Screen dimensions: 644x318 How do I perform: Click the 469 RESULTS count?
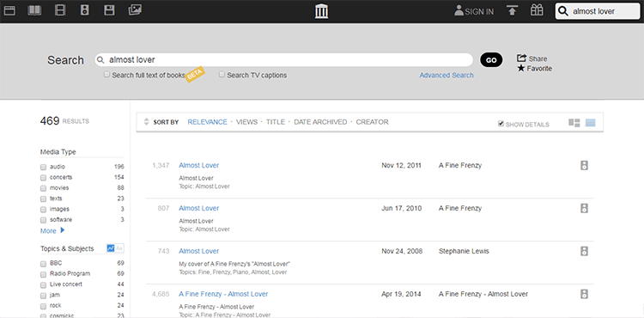pyautogui.click(x=64, y=121)
